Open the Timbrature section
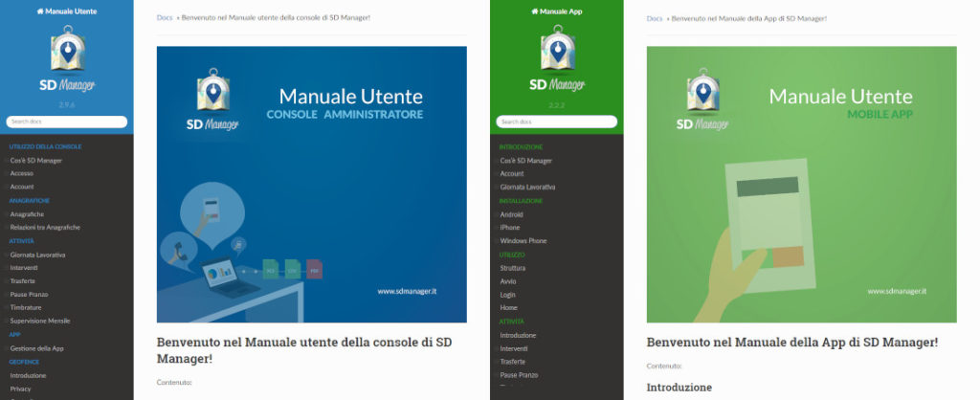The width and height of the screenshot is (980, 400). click(x=26, y=307)
